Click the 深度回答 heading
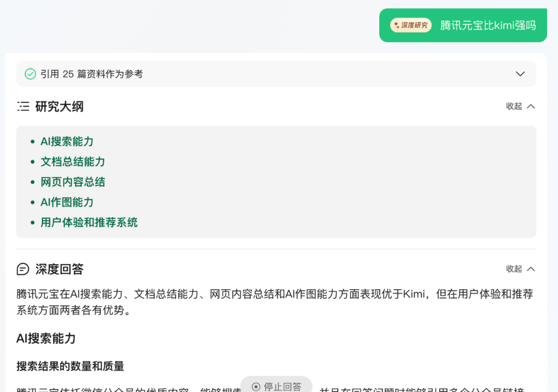This screenshot has width=558, height=392. pos(59,269)
